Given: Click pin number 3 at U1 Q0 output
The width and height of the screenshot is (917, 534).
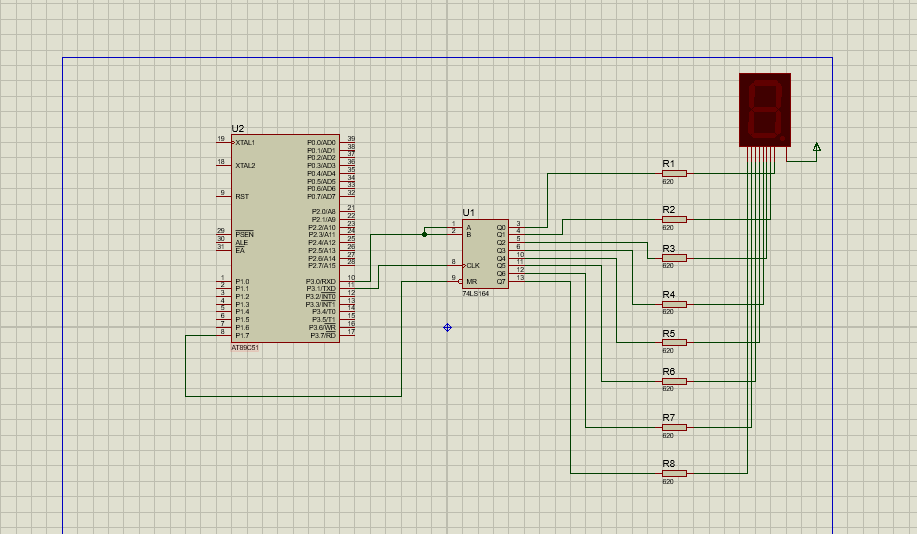Looking at the screenshot, I should pos(518,224).
